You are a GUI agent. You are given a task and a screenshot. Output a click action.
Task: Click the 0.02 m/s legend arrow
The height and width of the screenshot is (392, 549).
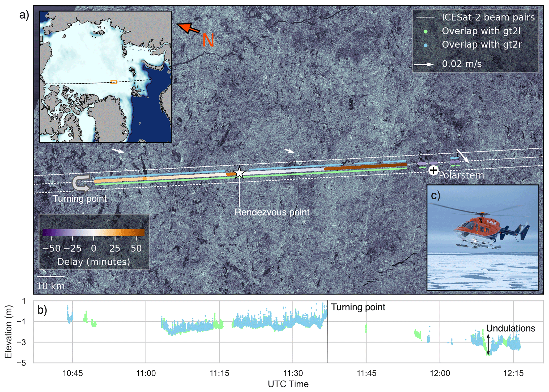[423, 64]
